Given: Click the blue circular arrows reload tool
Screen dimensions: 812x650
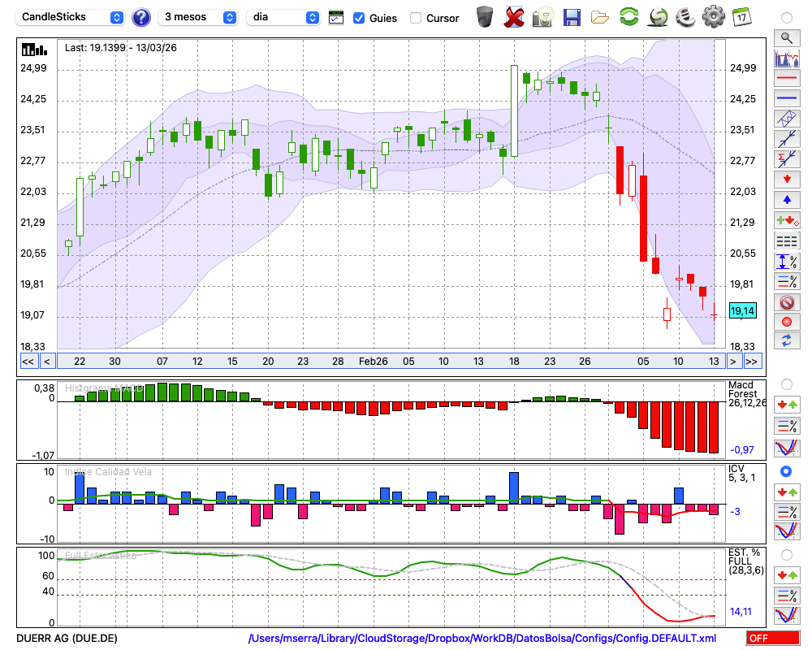Looking at the screenshot, I should pos(787,341).
